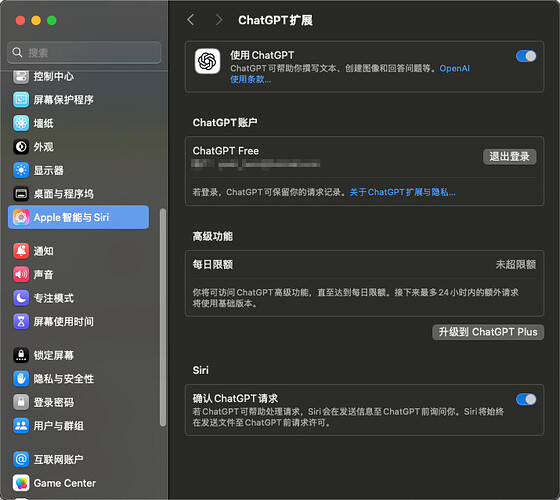Click the Screen Time (屏幕使用时间) hourglass icon
The image size is (560, 500).
[x=21, y=321]
